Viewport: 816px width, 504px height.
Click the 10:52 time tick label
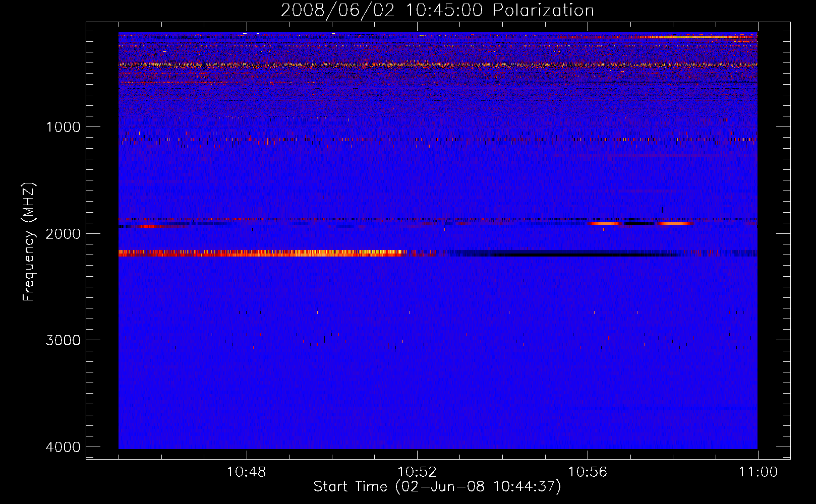coord(417,472)
